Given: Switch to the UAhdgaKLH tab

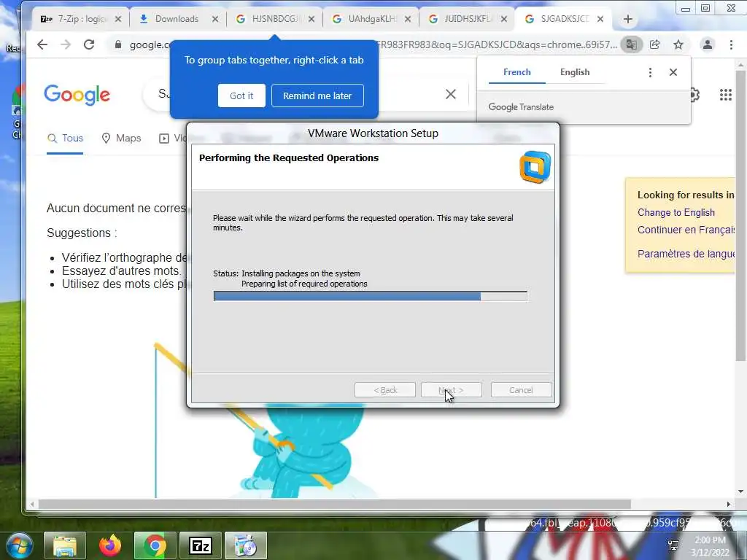Looking at the screenshot, I should tap(371, 19).
